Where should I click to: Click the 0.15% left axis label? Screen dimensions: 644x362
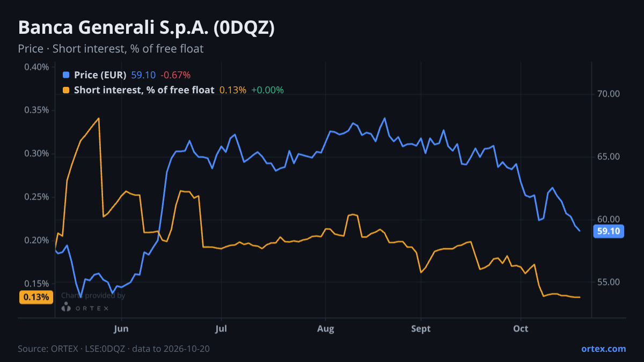click(36, 284)
